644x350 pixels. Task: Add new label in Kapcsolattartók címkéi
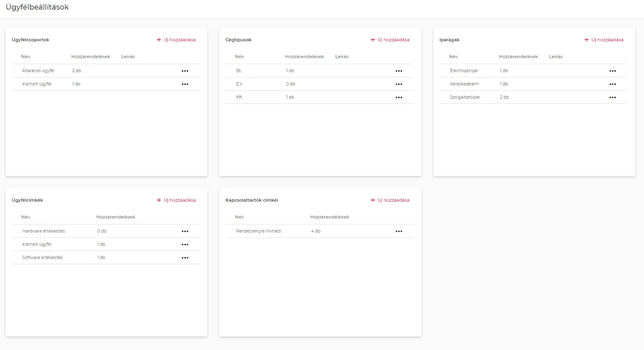pos(390,200)
